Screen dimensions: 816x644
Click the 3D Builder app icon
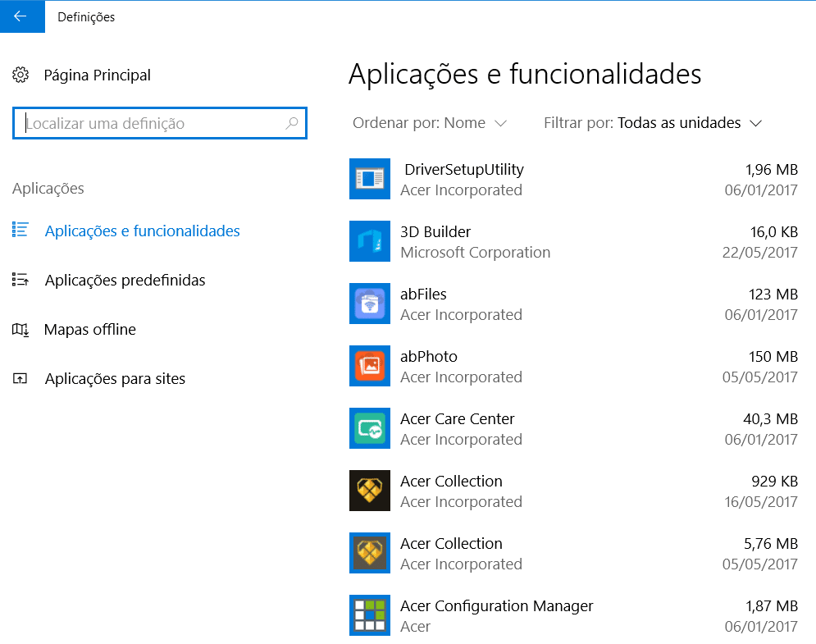pyautogui.click(x=370, y=241)
